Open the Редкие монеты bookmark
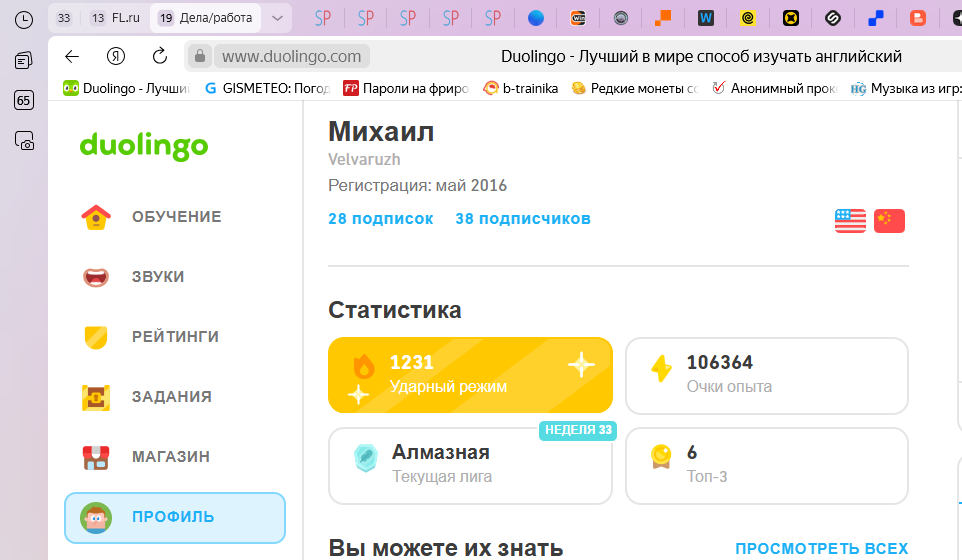 pos(634,88)
